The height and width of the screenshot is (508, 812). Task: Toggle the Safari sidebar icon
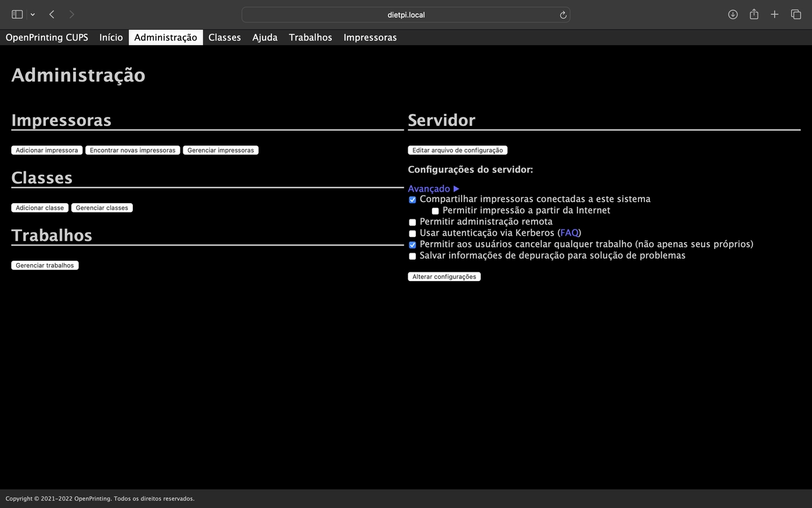pyautogui.click(x=17, y=15)
